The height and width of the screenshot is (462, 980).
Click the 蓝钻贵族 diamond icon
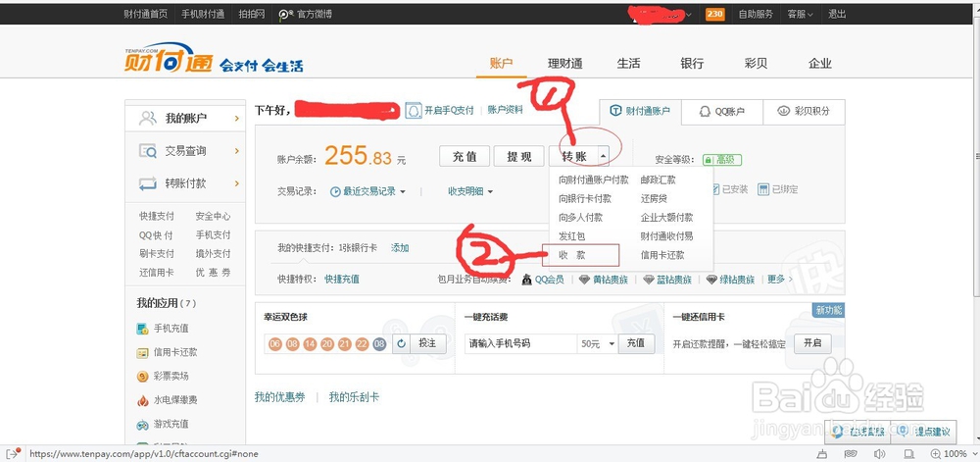pos(648,280)
